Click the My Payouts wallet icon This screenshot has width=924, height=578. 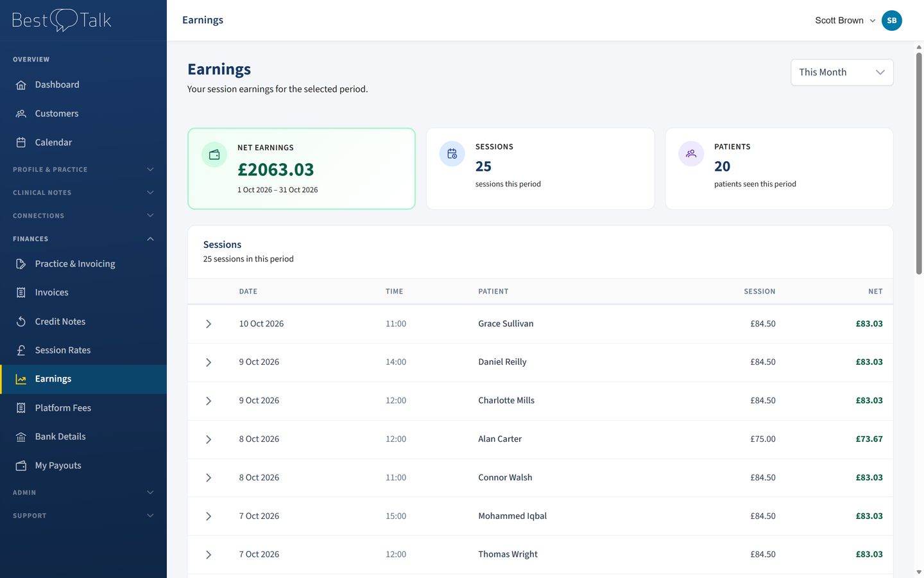[21, 466]
